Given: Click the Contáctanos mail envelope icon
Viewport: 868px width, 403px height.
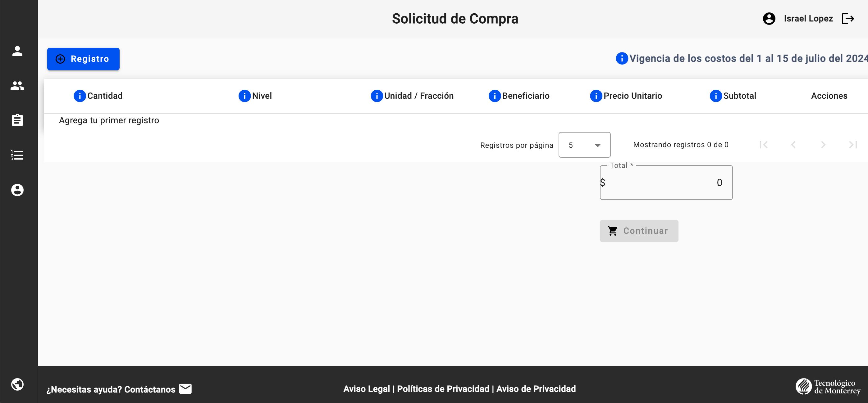Looking at the screenshot, I should coord(185,389).
